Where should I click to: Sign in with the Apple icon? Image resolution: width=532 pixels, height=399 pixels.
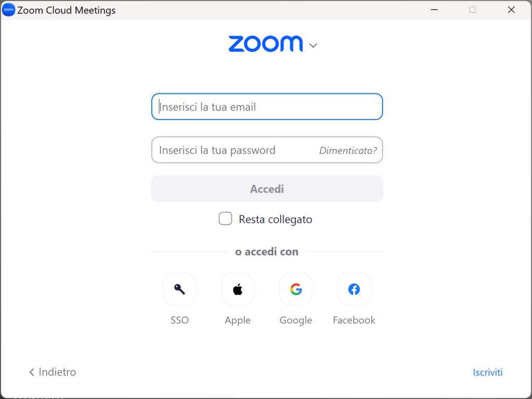click(237, 289)
